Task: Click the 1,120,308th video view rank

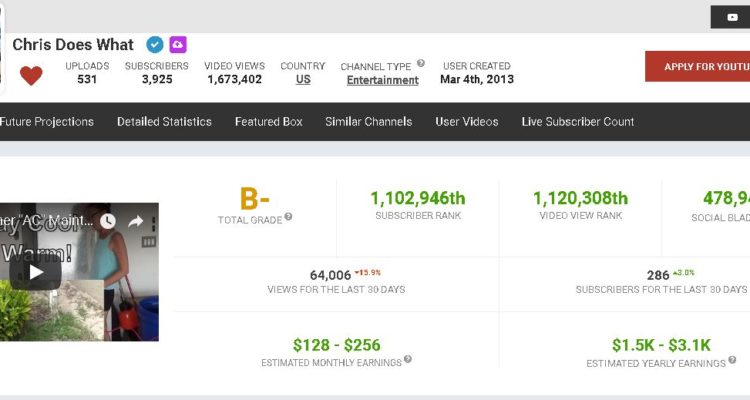Action: [581, 198]
